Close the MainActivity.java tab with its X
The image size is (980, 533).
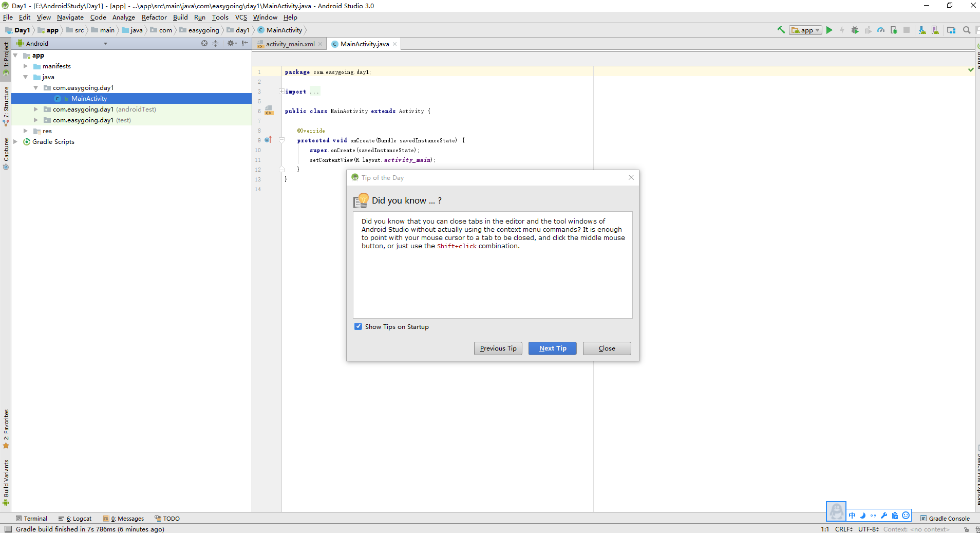[394, 44]
